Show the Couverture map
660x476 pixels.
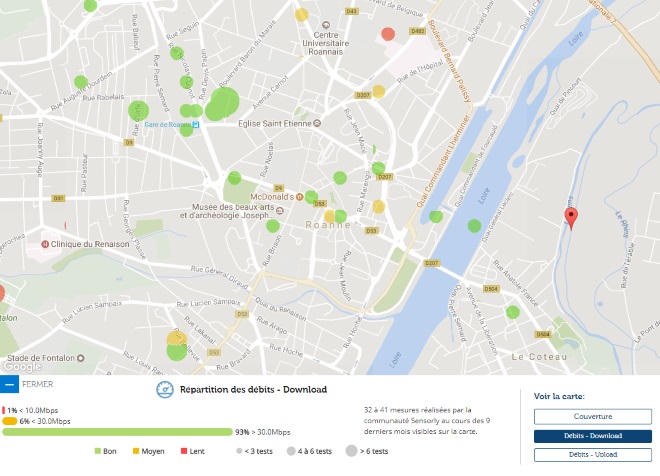point(593,417)
